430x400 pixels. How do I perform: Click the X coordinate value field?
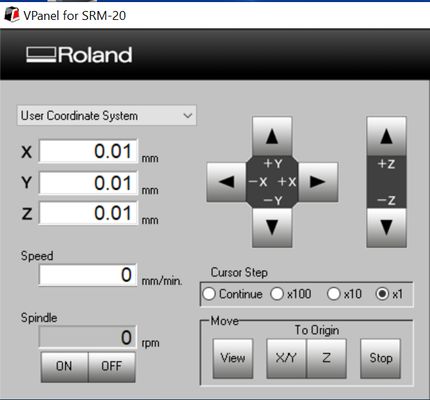coord(88,151)
